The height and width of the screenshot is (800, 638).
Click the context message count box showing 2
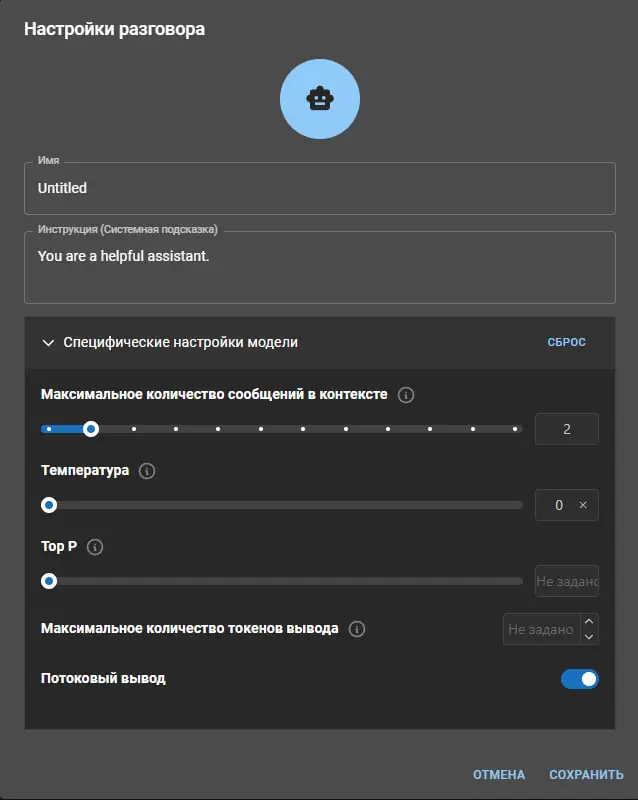(x=566, y=429)
